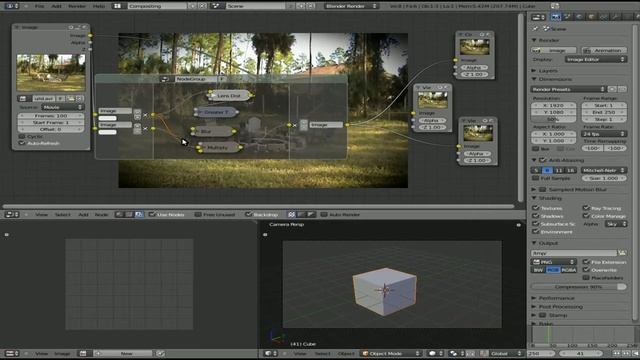Click the Render Animation button
This screenshot has height=360, width=640.
(604, 50)
